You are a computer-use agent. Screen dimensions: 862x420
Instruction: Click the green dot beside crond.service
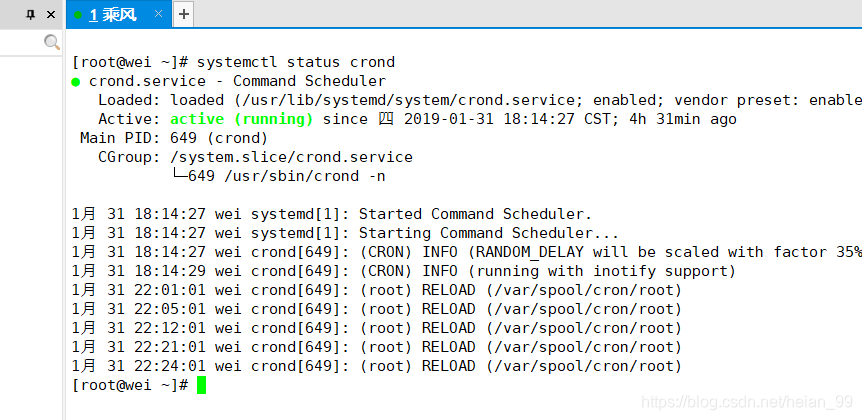(76, 82)
